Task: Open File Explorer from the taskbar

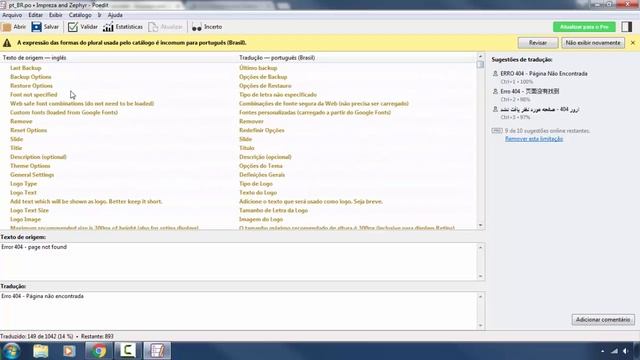Action: [41, 351]
